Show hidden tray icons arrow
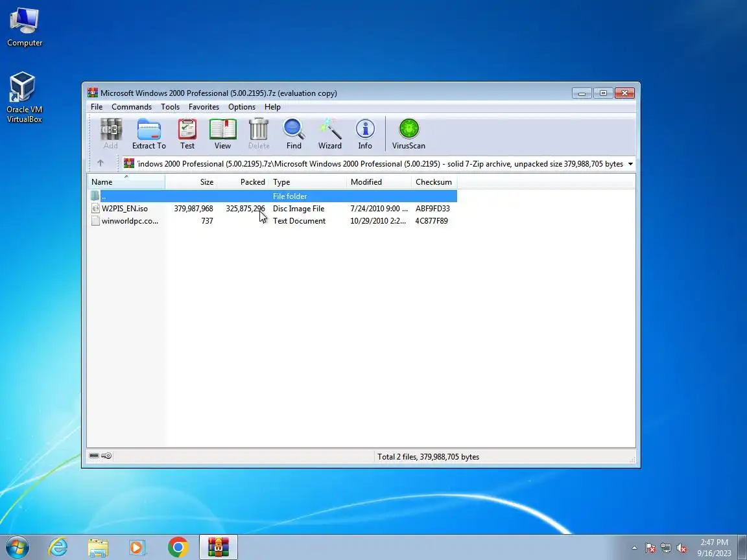The height and width of the screenshot is (560, 747). click(634, 548)
